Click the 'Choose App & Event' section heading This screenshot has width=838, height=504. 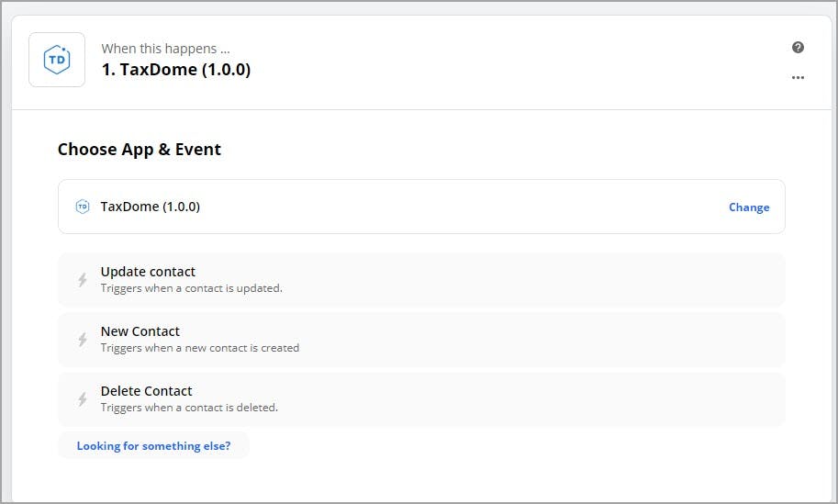[140, 150]
